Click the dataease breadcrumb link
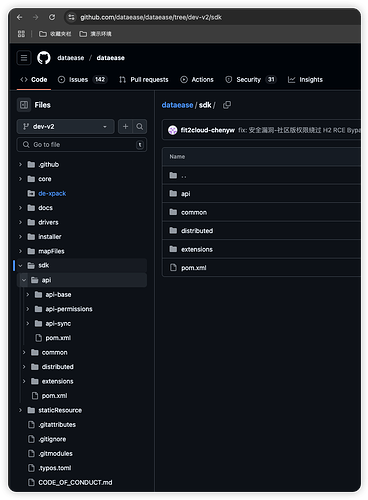The image size is (368, 500). pyautogui.click(x=177, y=105)
